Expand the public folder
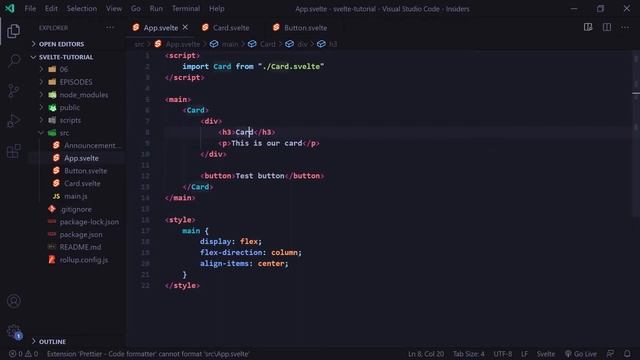Screen dimensions: 640x360 coord(69,107)
